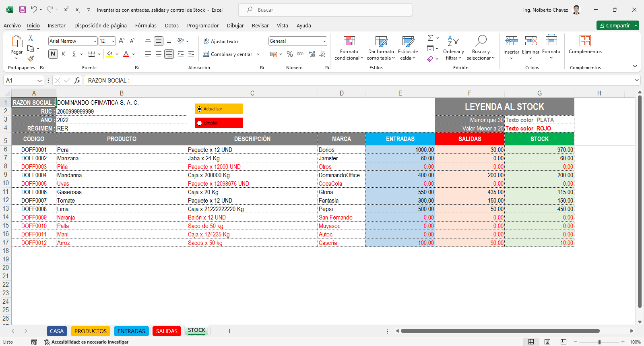Select the Limpiar radio button
Viewport: 644px width, 346px height.
(x=200, y=123)
